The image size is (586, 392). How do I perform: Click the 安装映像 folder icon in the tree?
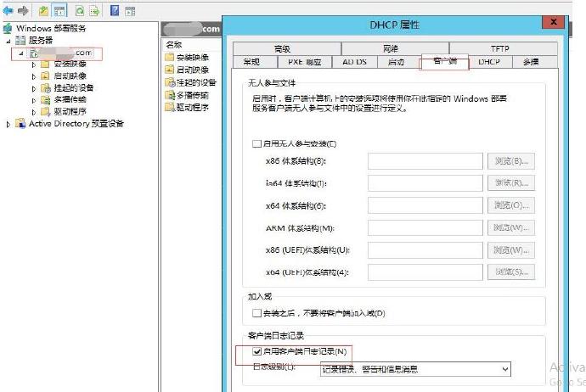[45, 64]
